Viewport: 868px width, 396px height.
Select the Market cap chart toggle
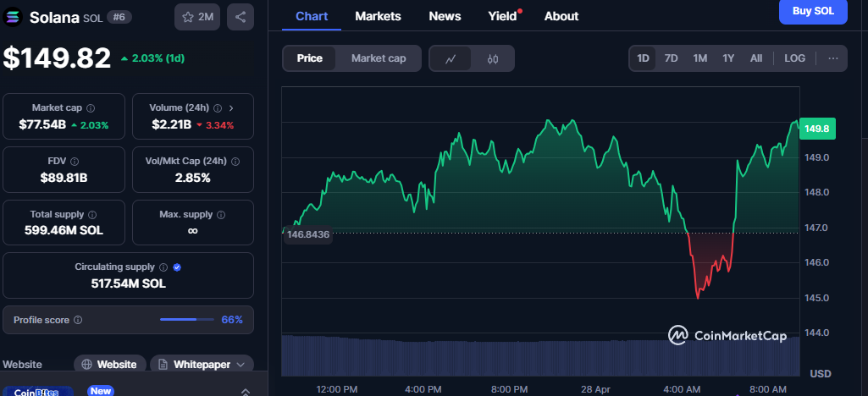pyautogui.click(x=379, y=58)
